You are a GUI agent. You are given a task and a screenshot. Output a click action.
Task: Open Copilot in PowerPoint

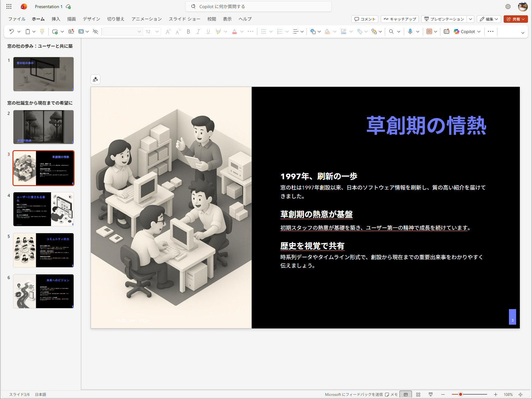coord(467,31)
